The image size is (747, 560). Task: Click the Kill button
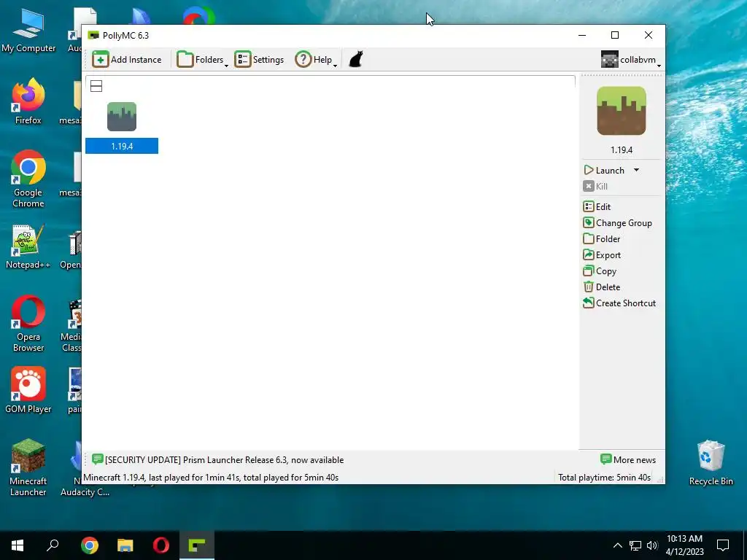(595, 186)
